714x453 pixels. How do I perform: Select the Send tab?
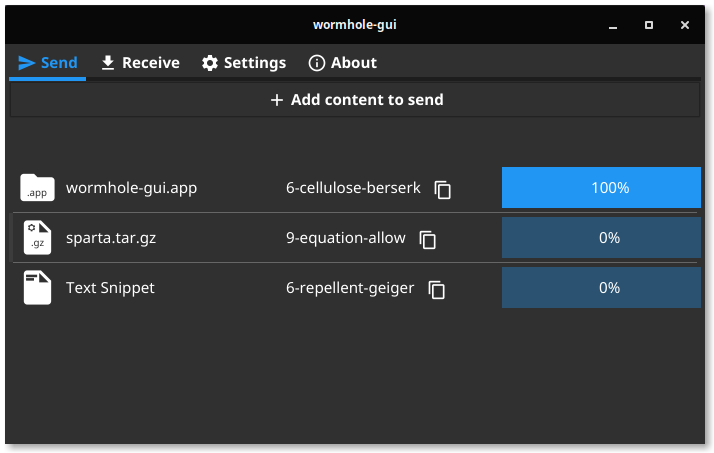pos(48,63)
